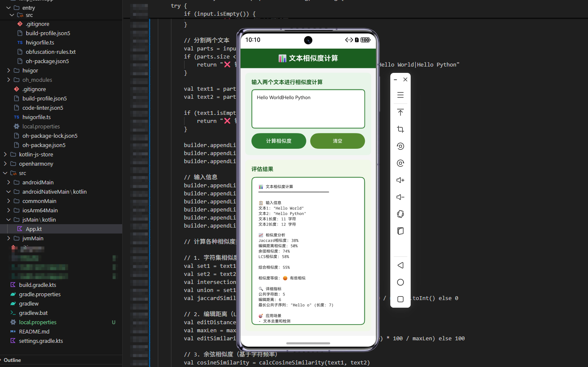Click the git icon beside the first .gitignore
588x367 pixels.
[20, 24]
